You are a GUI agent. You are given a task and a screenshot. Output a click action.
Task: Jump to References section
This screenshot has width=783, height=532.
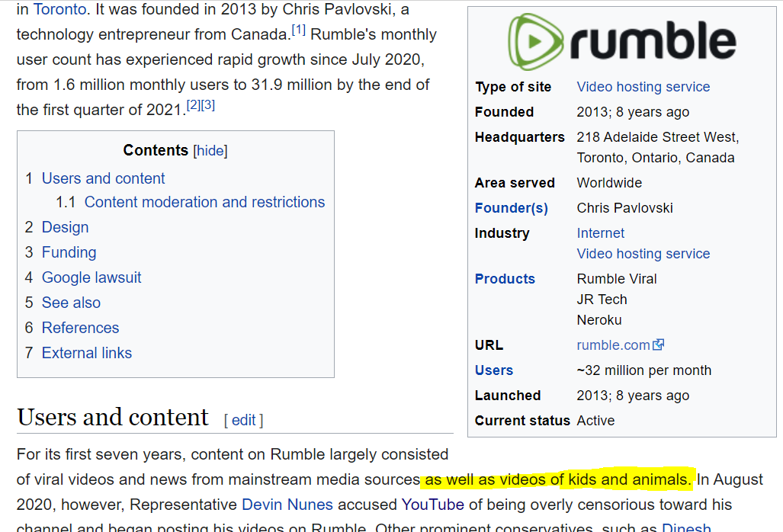point(80,328)
